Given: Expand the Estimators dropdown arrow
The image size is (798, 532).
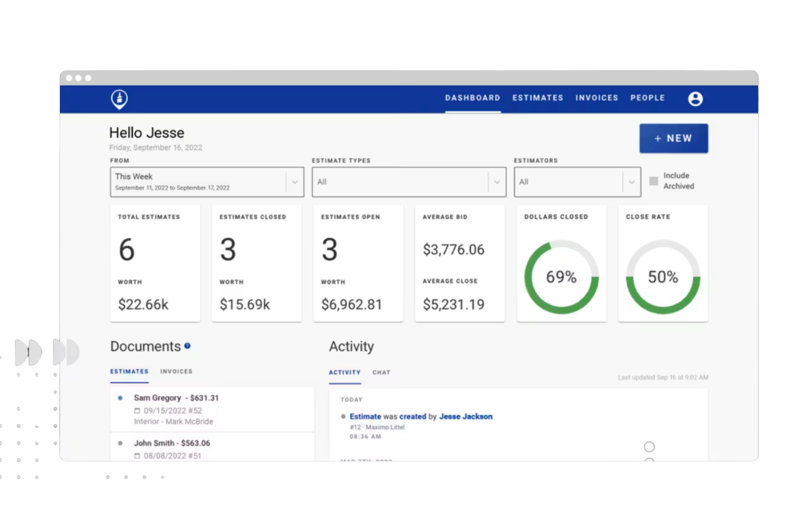Looking at the screenshot, I should (x=631, y=182).
